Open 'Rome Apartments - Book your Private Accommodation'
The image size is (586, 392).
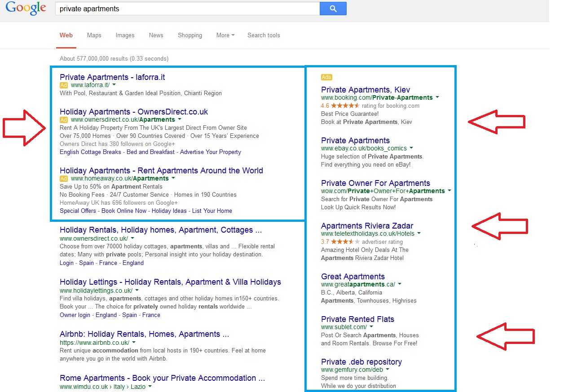click(162, 378)
